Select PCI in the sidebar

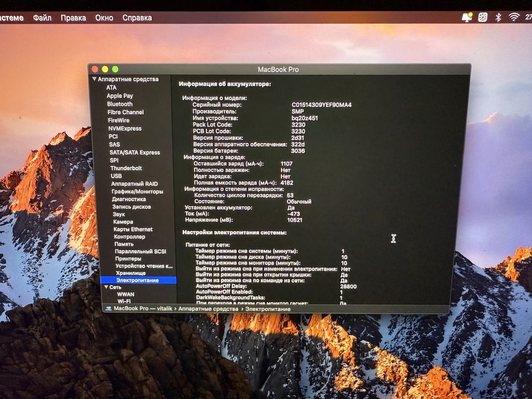(x=113, y=136)
